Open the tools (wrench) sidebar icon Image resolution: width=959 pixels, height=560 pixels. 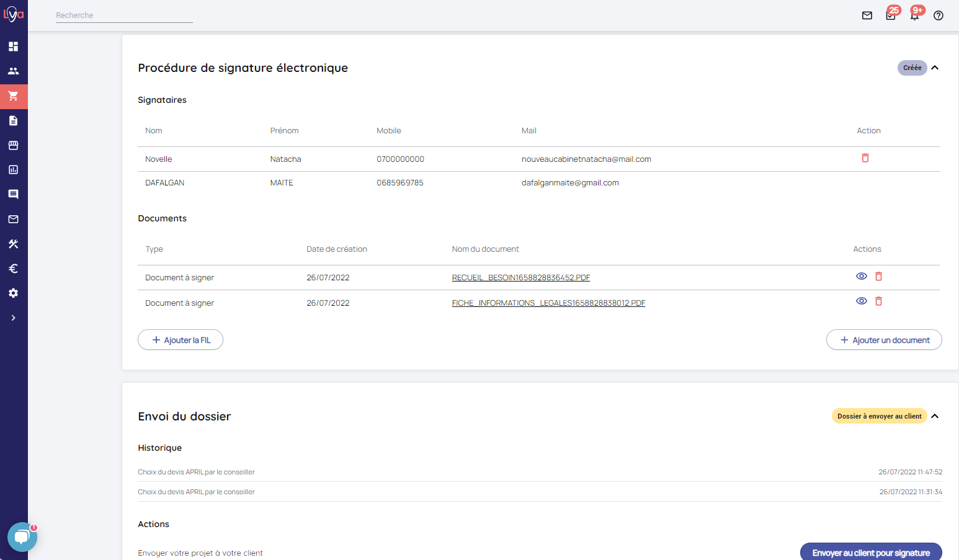13,244
